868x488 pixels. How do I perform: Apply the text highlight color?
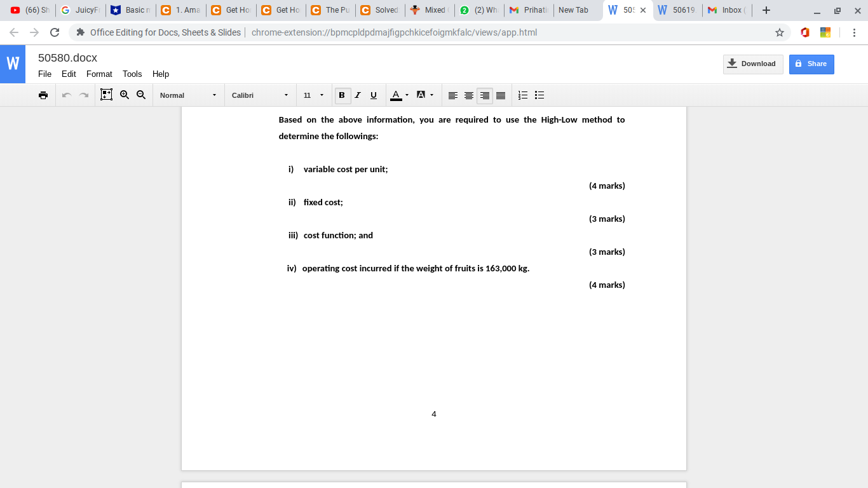pyautogui.click(x=421, y=95)
